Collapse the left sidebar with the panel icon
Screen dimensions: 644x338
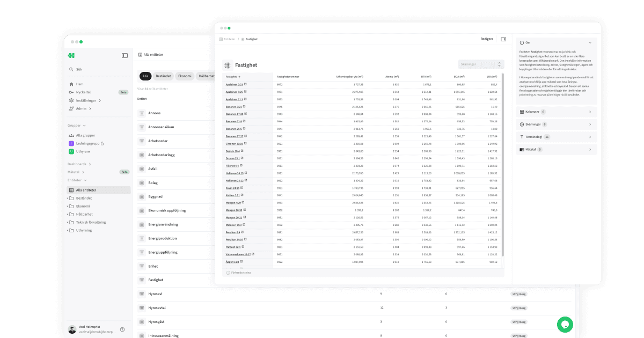(x=125, y=55)
